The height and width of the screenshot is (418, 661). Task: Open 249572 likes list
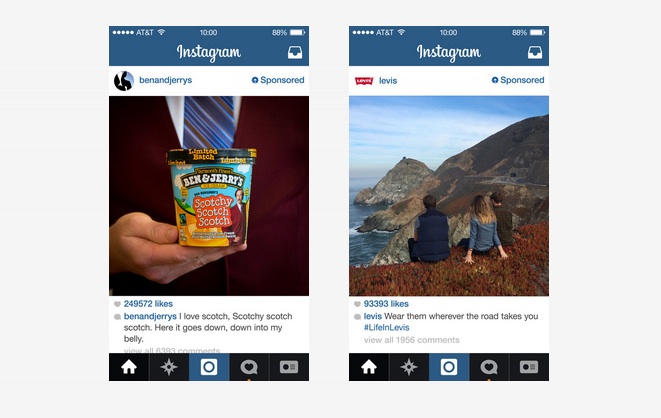coord(148,304)
